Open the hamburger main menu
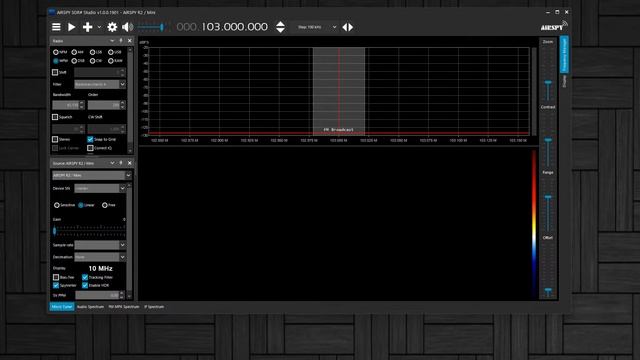Screen dimensions: 640x360 click(56, 27)
